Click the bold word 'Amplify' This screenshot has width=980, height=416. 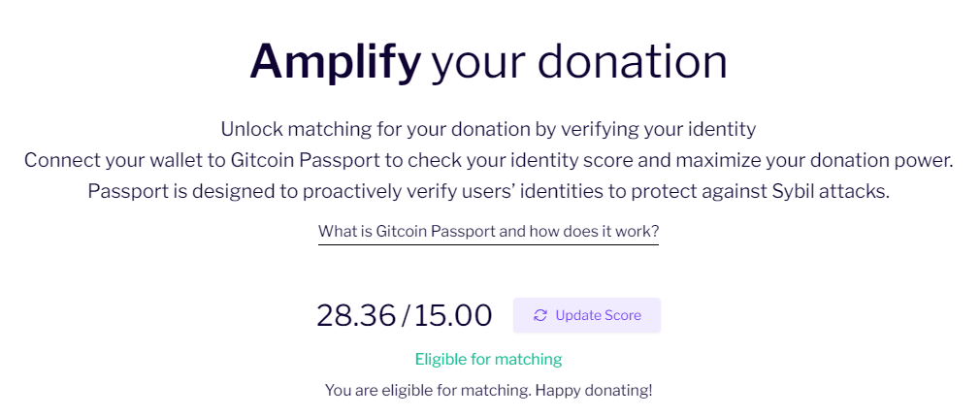click(x=336, y=62)
